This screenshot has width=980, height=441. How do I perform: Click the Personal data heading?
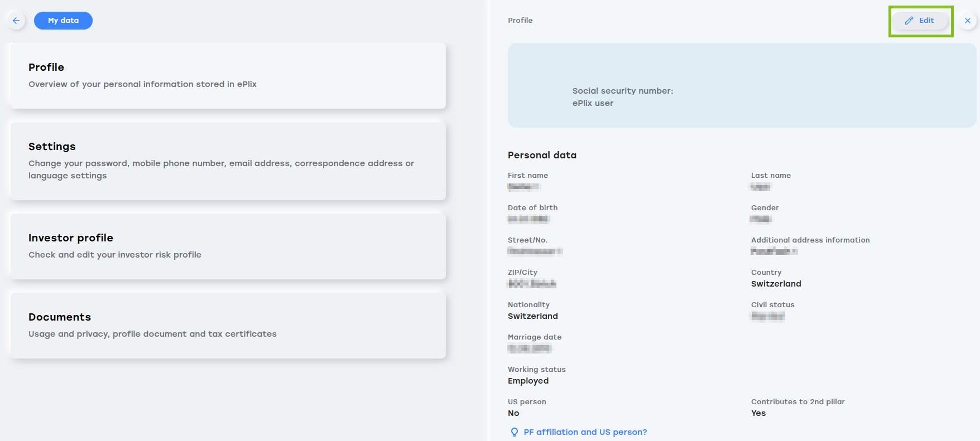(542, 155)
